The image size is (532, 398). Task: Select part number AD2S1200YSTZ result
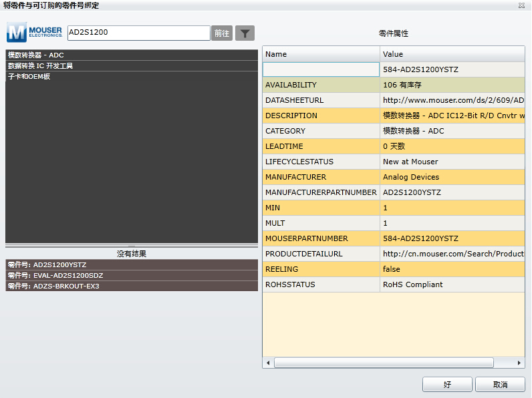point(132,264)
